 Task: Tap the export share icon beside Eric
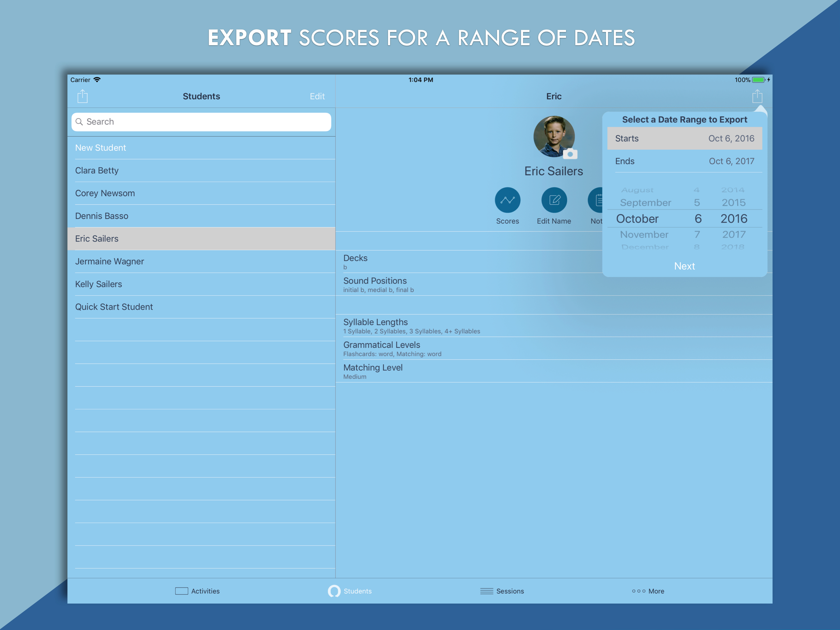tap(757, 96)
